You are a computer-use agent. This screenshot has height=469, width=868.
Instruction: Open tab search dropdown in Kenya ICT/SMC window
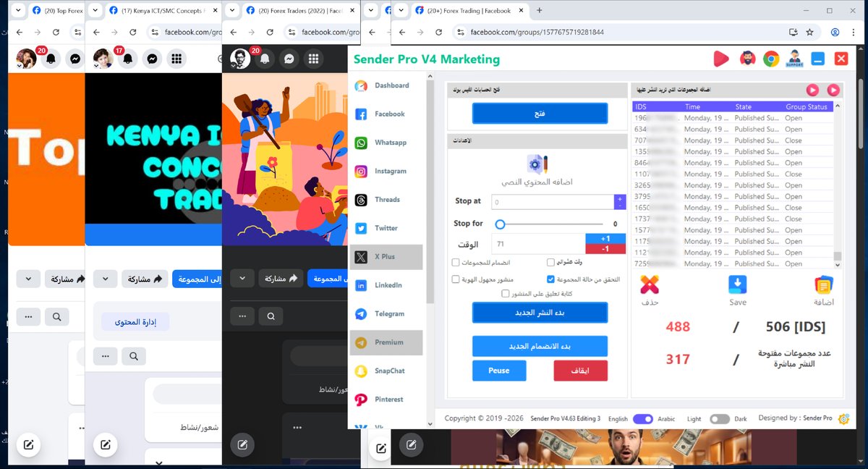tap(95, 11)
